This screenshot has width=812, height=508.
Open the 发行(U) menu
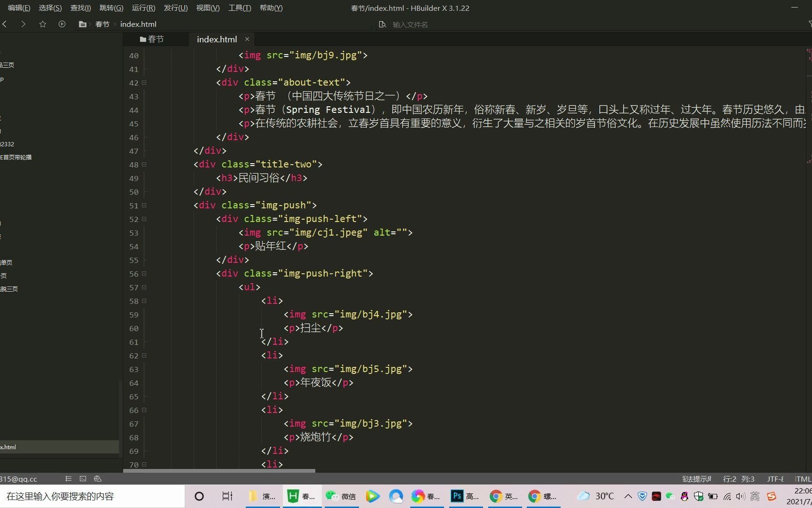[176, 8]
